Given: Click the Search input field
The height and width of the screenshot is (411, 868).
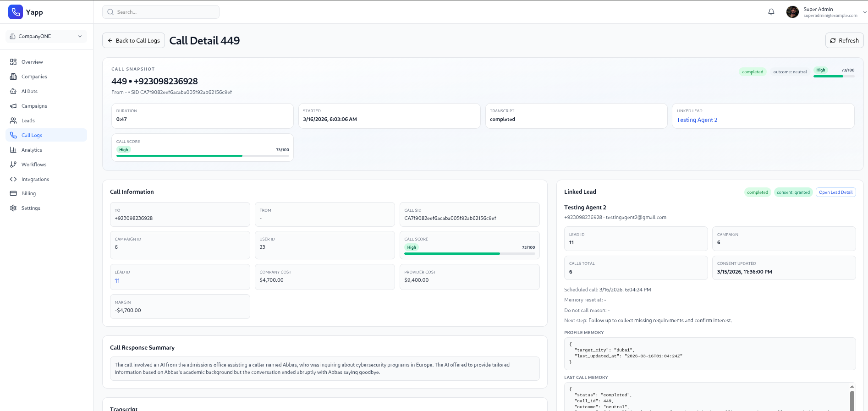Looking at the screenshot, I should tap(161, 12).
